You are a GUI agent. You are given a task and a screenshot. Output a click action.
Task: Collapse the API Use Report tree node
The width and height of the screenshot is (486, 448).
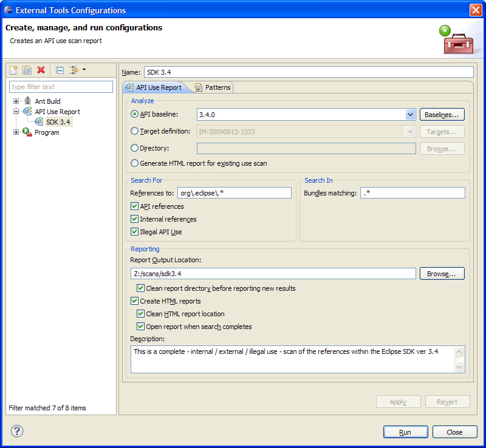pos(16,112)
